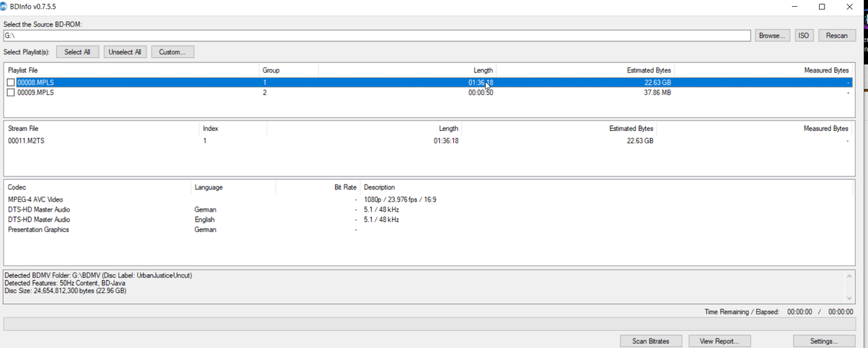The height and width of the screenshot is (348, 868).
Task: Click the Language column header
Action: click(233, 187)
